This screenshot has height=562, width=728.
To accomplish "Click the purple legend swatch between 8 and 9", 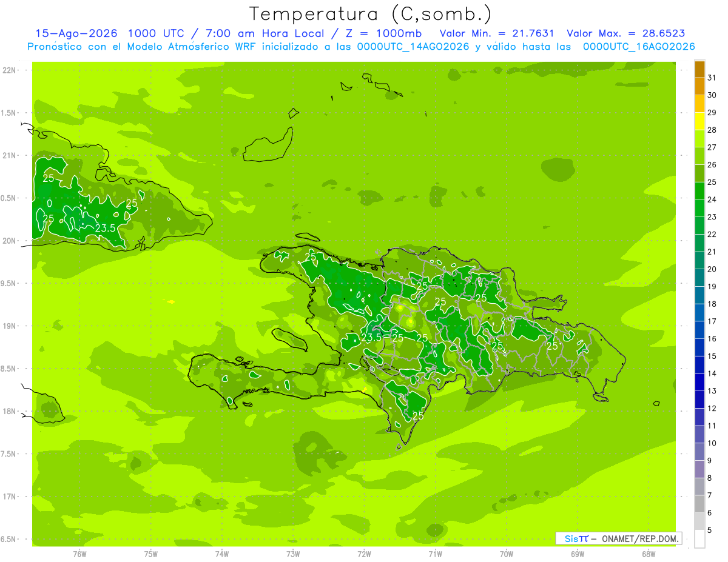I will click(700, 469).
